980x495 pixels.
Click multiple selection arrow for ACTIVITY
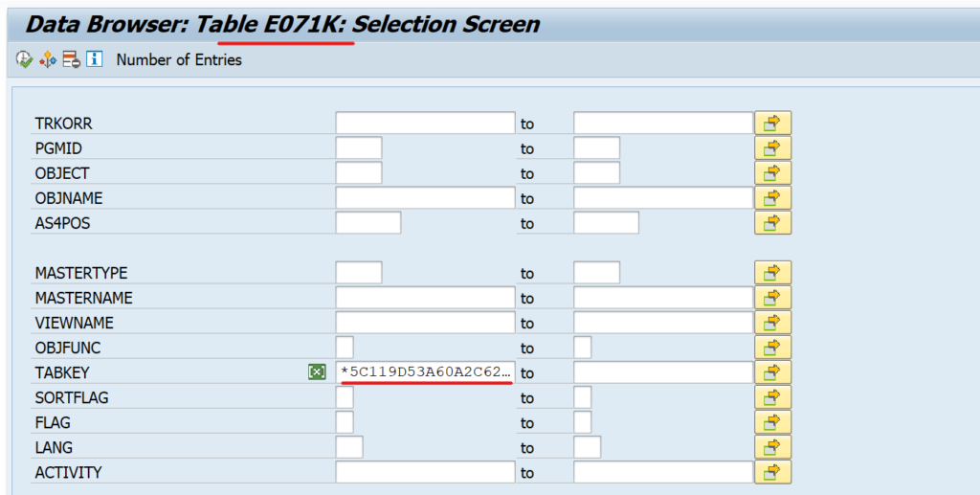[x=772, y=471]
